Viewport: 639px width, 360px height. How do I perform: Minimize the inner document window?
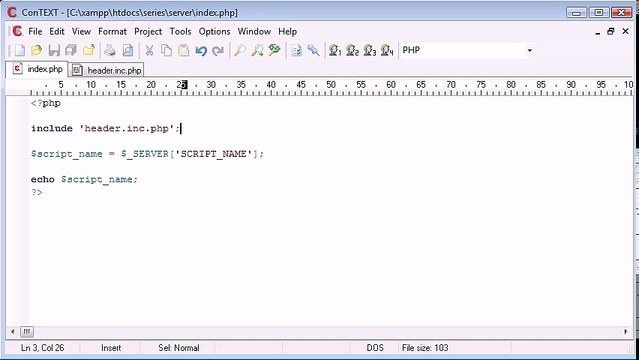coord(597,32)
